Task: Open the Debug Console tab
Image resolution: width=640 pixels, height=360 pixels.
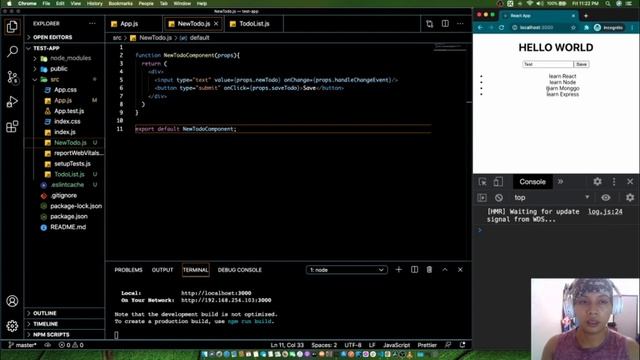Action: click(240, 270)
